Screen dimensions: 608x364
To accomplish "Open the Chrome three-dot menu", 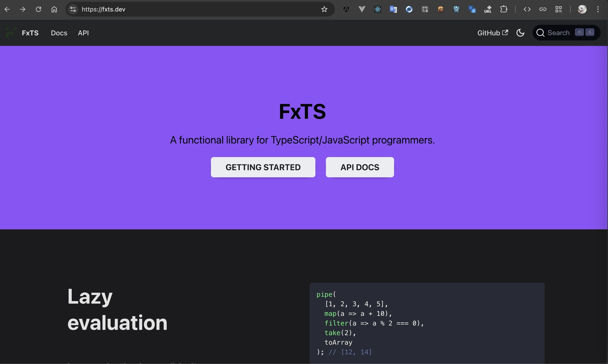I will pos(598,9).
